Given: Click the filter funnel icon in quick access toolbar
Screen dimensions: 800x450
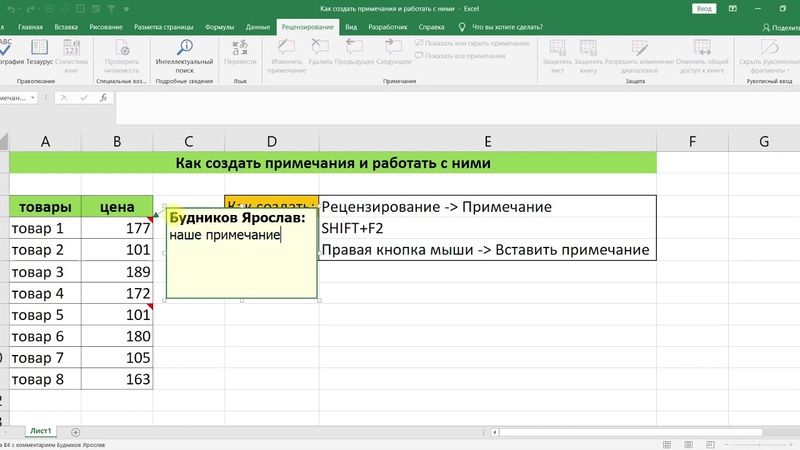Looking at the screenshot, I should tap(111, 9).
